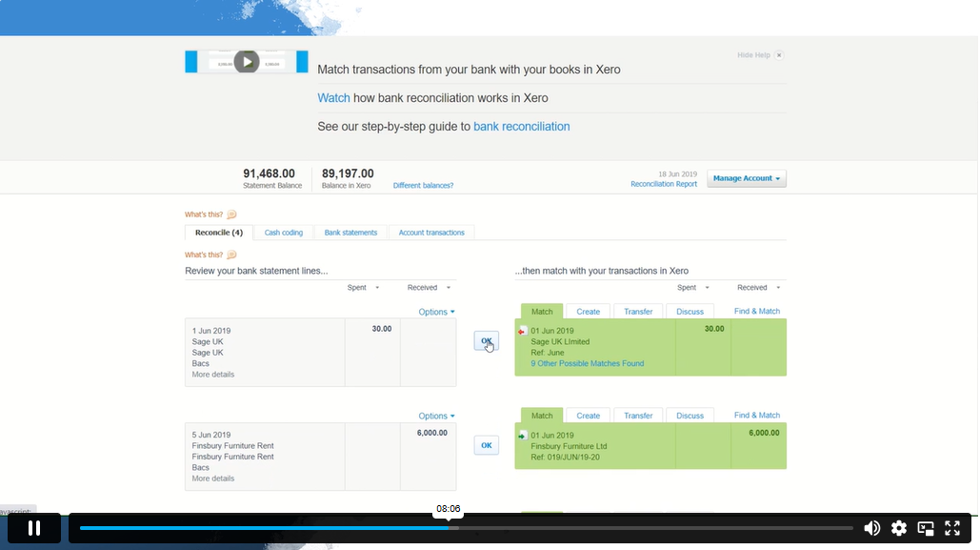Open video settings gear icon

tap(899, 528)
